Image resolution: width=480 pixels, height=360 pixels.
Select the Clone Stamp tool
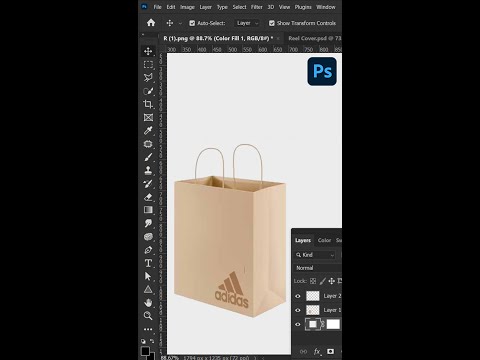click(x=148, y=170)
